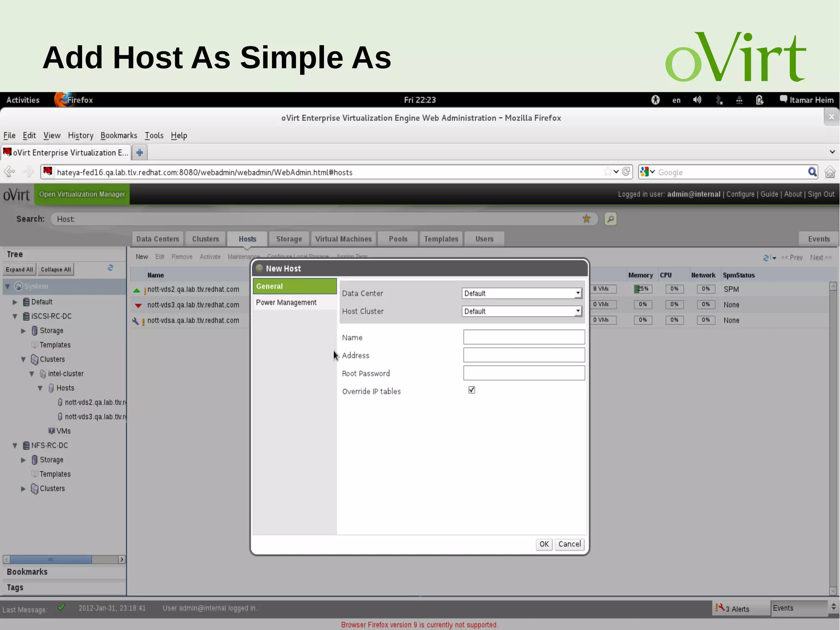Collapse the intel-cluster node

click(x=32, y=374)
